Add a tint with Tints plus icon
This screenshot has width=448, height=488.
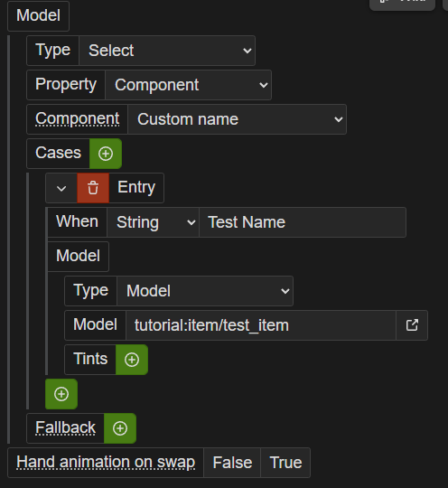(x=132, y=360)
